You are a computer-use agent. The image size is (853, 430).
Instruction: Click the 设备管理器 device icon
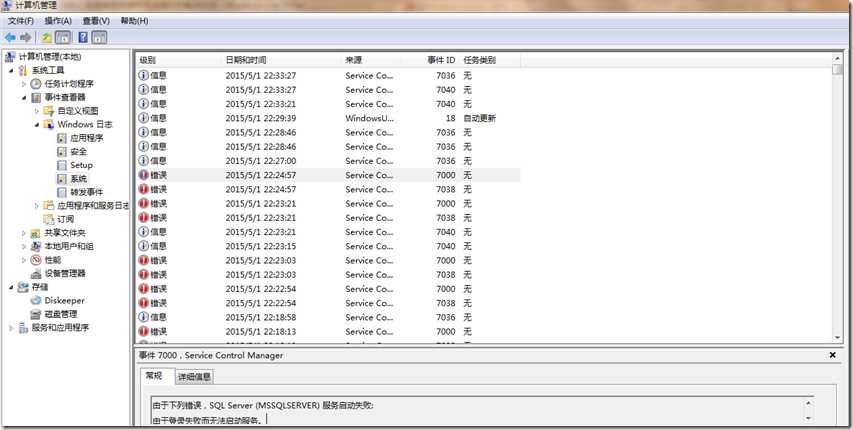[36, 274]
